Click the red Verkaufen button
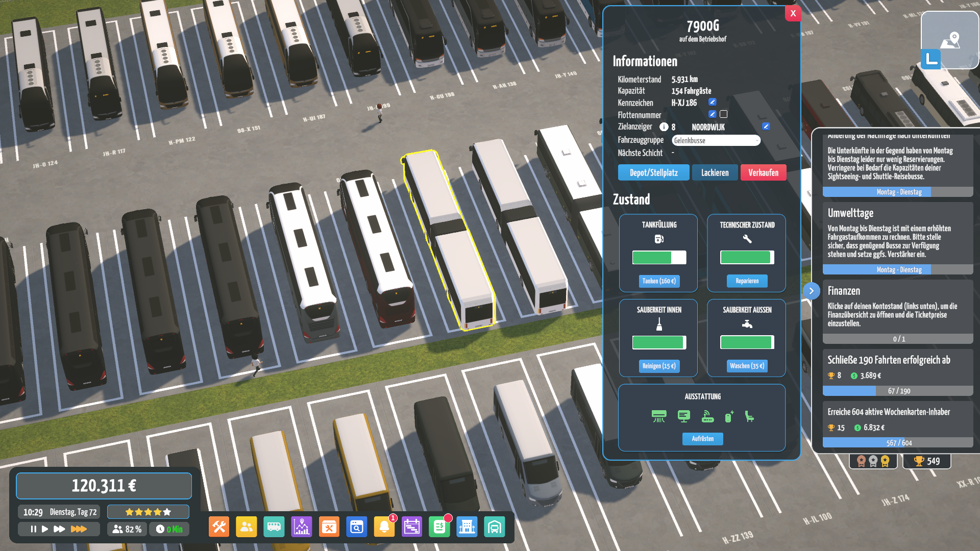The image size is (980, 551). (x=763, y=172)
